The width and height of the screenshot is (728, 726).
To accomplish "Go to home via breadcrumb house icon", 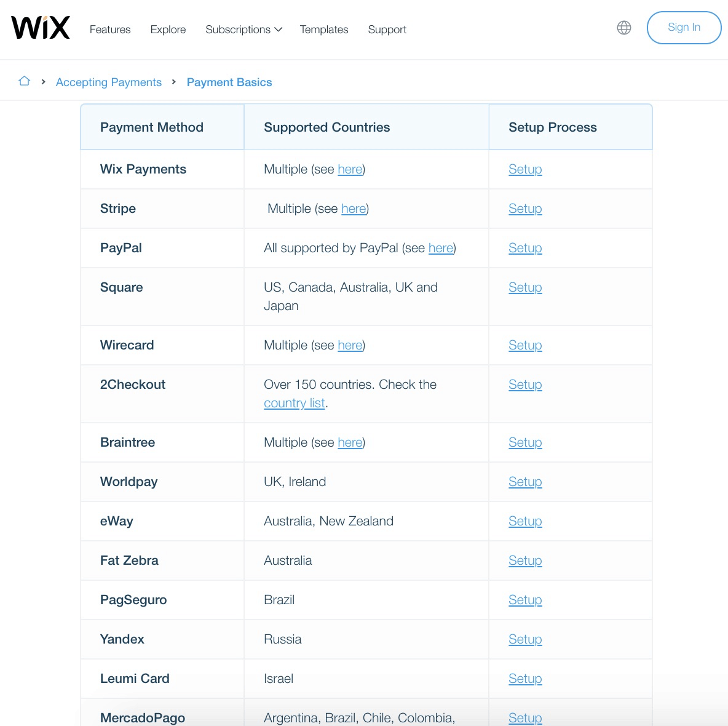I will pos(24,81).
